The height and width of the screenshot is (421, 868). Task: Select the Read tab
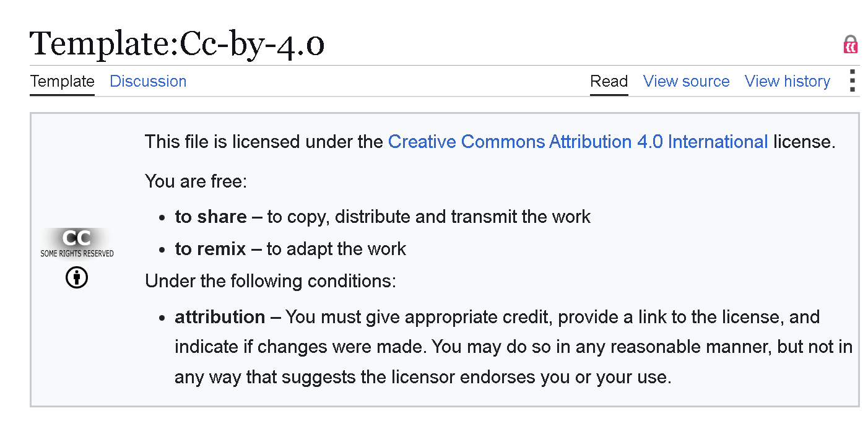pyautogui.click(x=609, y=81)
